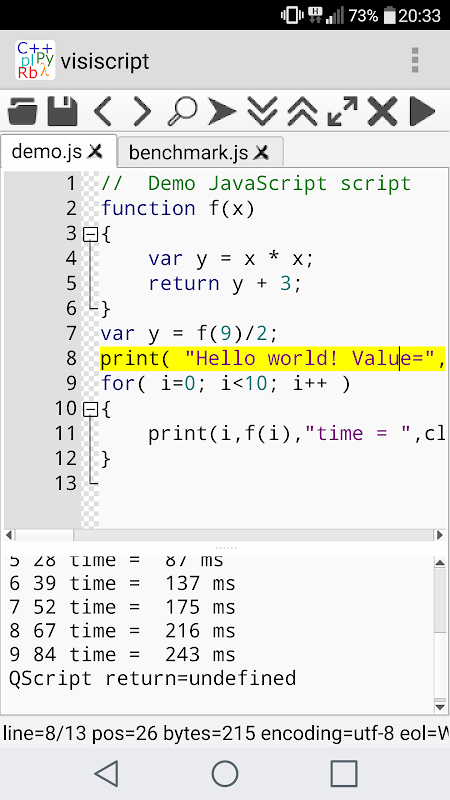Go back using the left chevron icon
The image size is (450, 800).
[x=103, y=111]
